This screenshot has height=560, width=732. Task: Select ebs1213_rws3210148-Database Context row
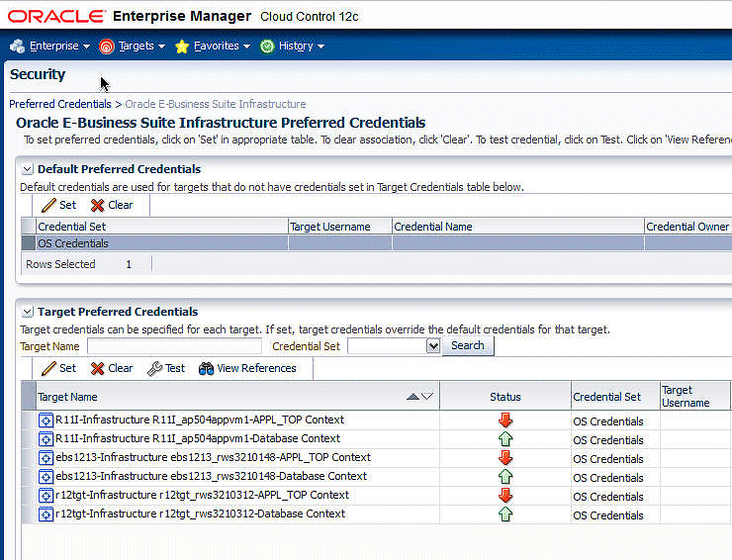point(376,477)
